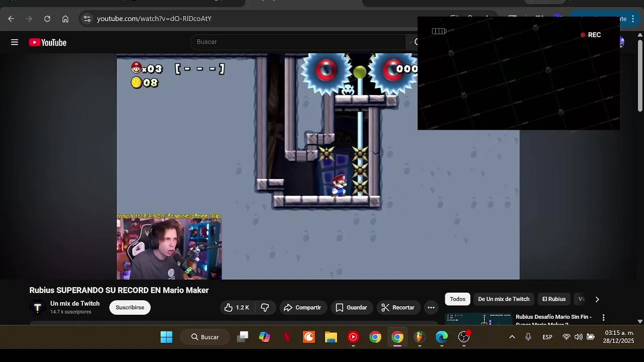This screenshot has width=644, height=362.
Task: Launch Copilot from the taskbar
Action: pyautogui.click(x=265, y=337)
